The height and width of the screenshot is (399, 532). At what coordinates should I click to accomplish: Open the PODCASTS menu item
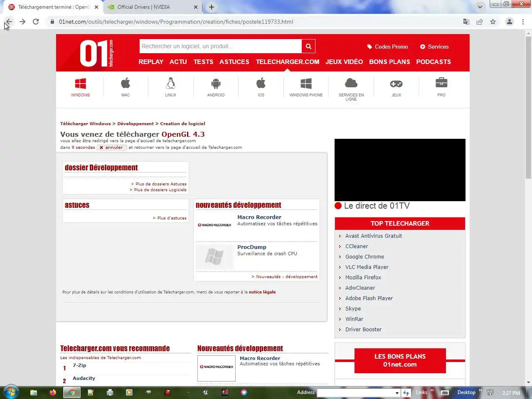[x=433, y=62]
